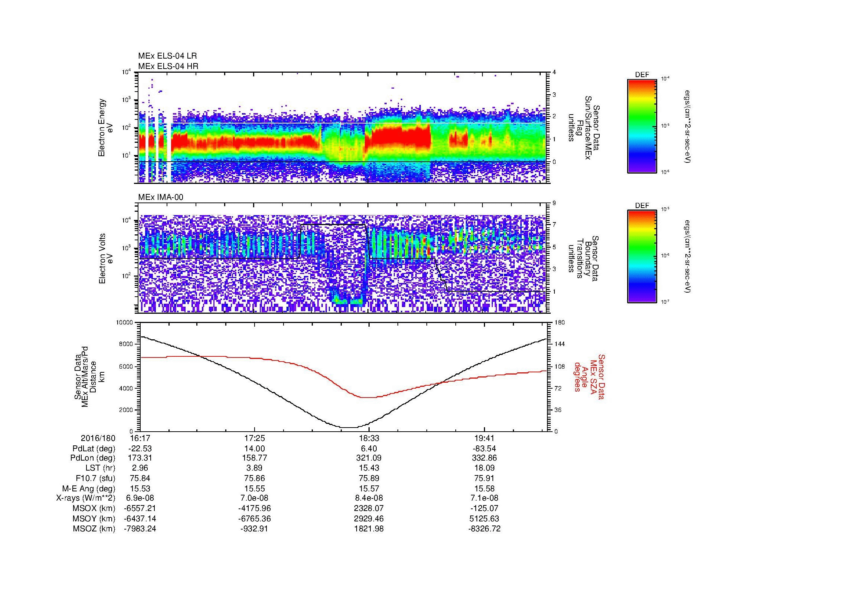
Task: Click the ELS color bar ranging to 10^-4
Action: [642, 126]
